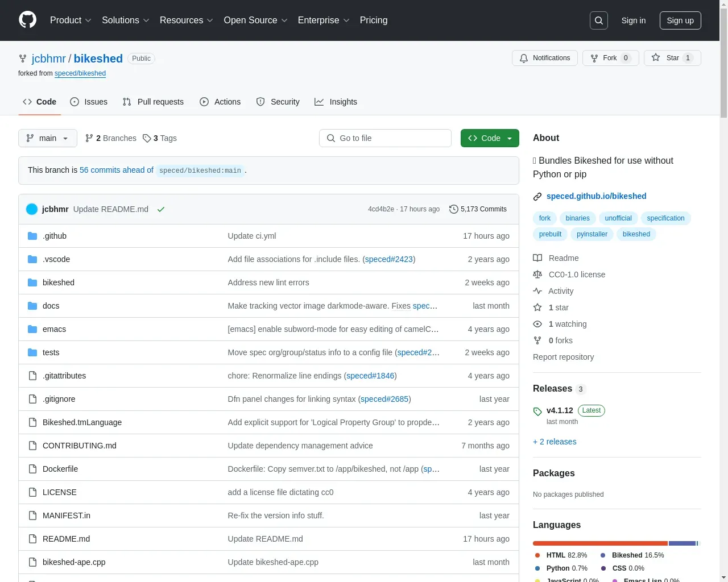728x582 pixels.
Task: Expand the Solutions menu
Action: click(126, 20)
